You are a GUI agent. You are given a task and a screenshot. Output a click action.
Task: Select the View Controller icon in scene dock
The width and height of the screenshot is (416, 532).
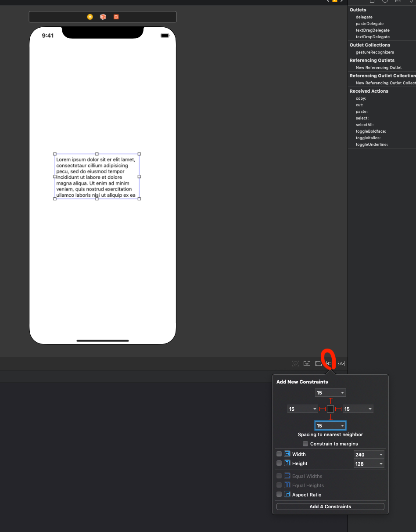90,17
